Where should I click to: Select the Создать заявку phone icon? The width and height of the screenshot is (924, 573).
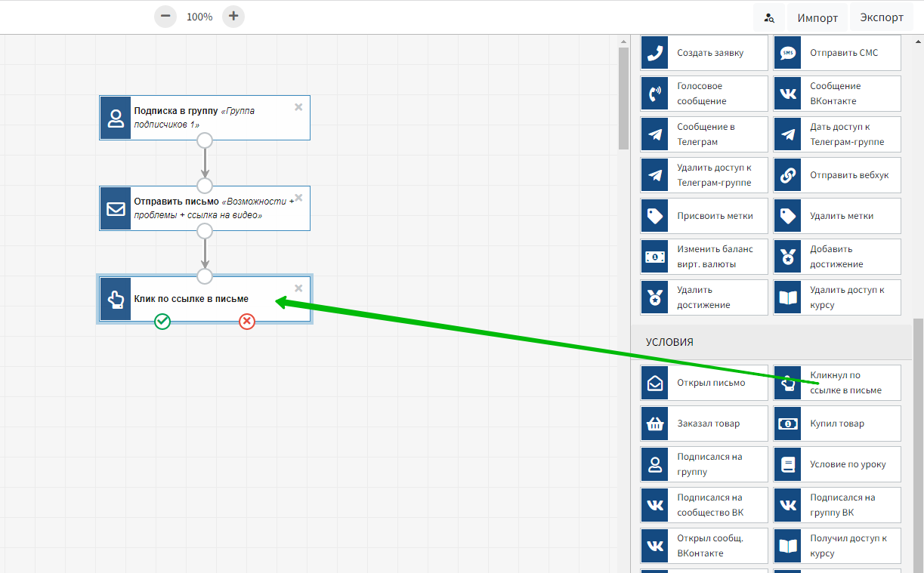click(655, 53)
